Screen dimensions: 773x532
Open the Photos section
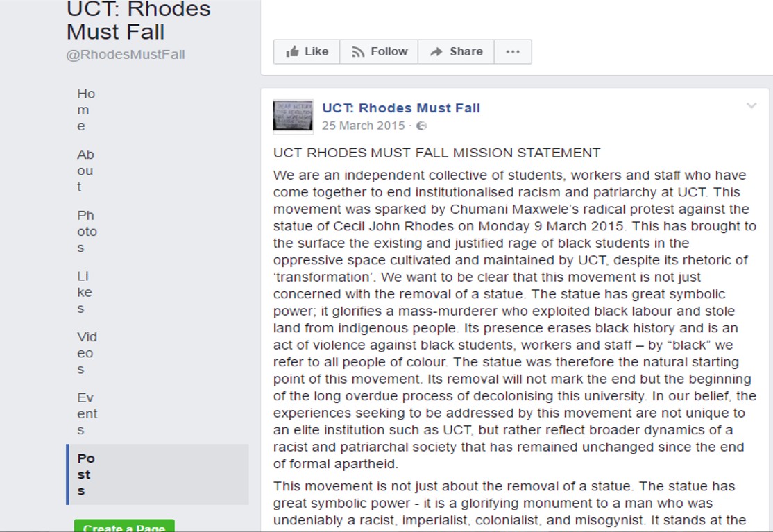(87, 232)
